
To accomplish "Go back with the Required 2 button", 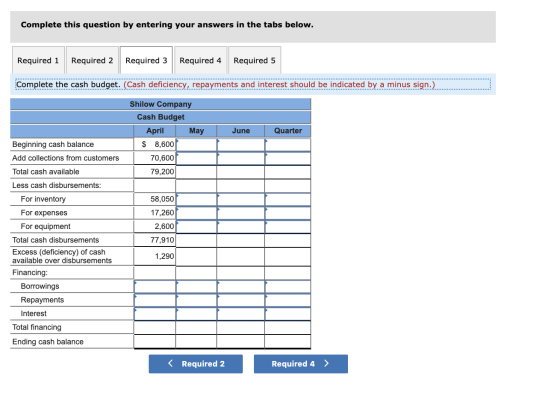I will pyautogui.click(x=196, y=364).
